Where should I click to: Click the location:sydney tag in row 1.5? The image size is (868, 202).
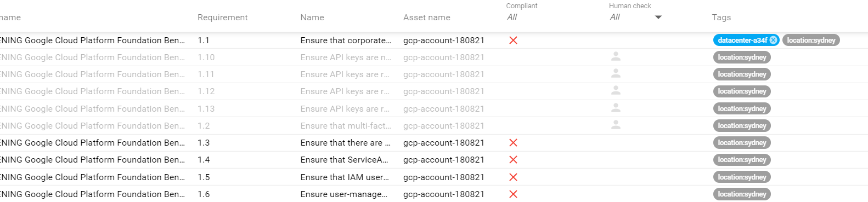pyautogui.click(x=742, y=177)
